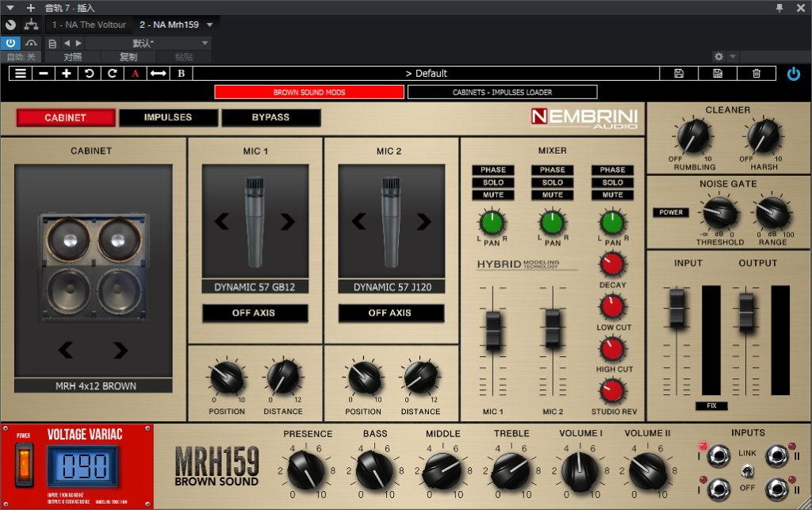The width and height of the screenshot is (812, 510).
Task: Click the FIX button under input meter
Action: (711, 406)
